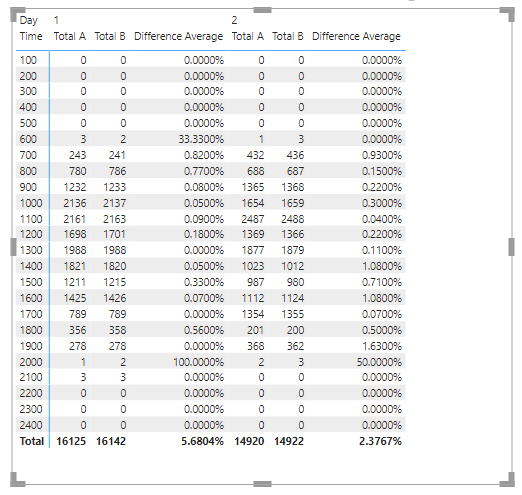Select the 700 time row label
The height and width of the screenshot is (495, 522).
(x=28, y=155)
